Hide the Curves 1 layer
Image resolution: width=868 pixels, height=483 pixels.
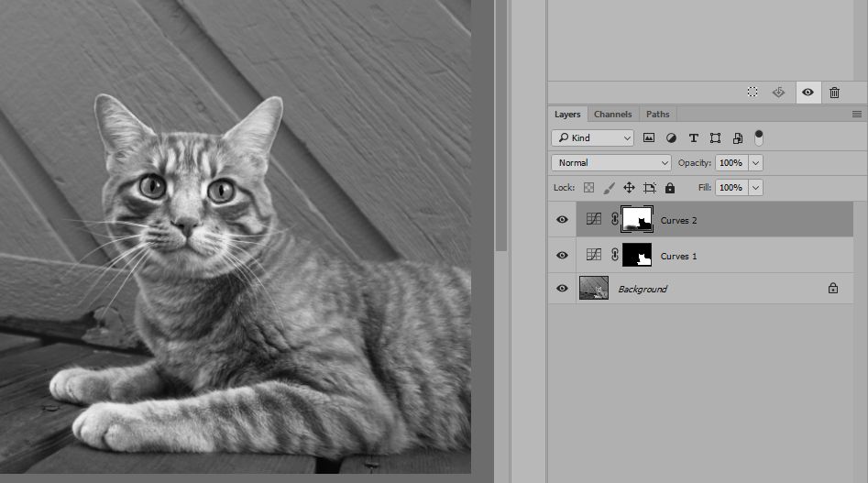point(562,255)
